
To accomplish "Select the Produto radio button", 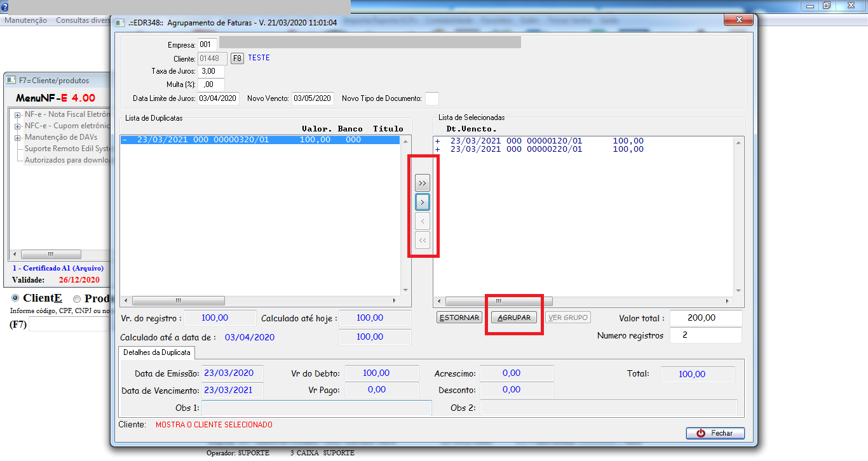I will coord(77,298).
